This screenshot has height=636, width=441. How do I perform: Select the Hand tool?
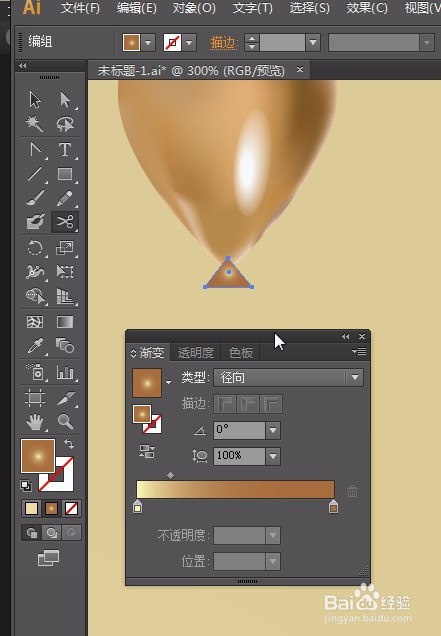35,422
